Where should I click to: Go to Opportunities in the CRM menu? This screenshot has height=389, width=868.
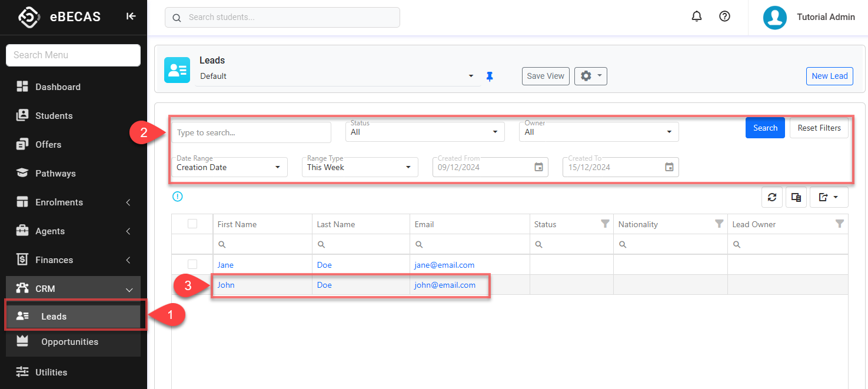pyautogui.click(x=69, y=342)
